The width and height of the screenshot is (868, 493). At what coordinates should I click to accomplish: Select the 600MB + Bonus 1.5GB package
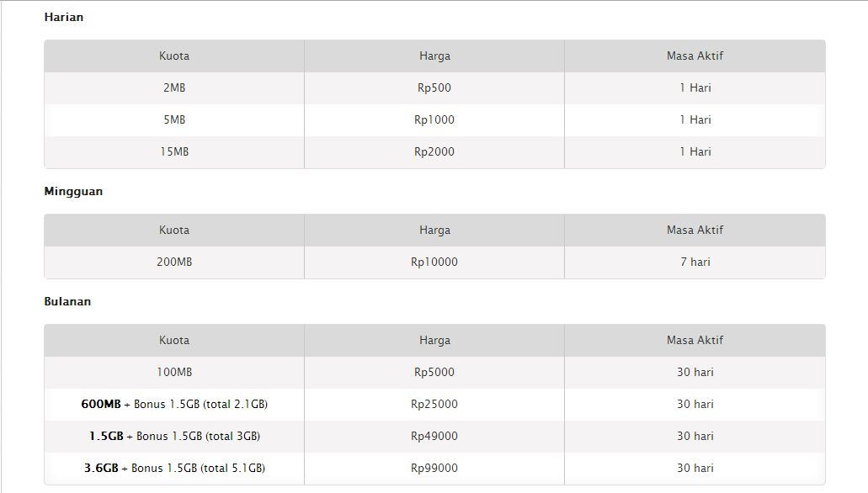[174, 405]
